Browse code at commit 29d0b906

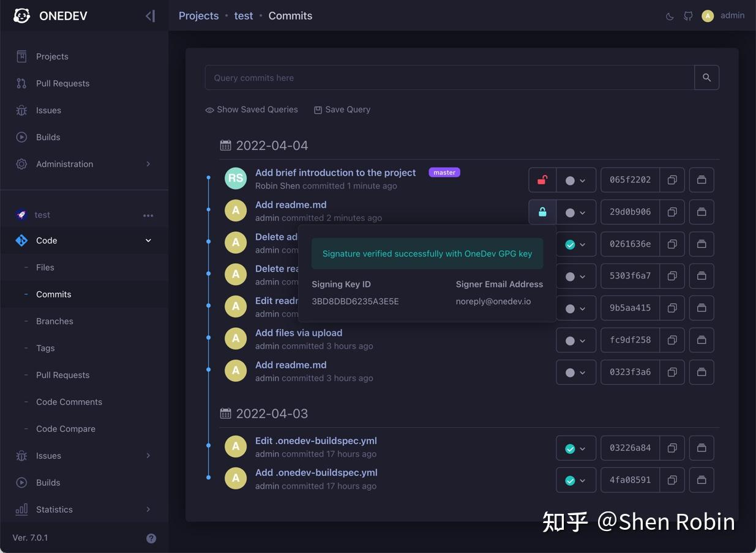[702, 212]
